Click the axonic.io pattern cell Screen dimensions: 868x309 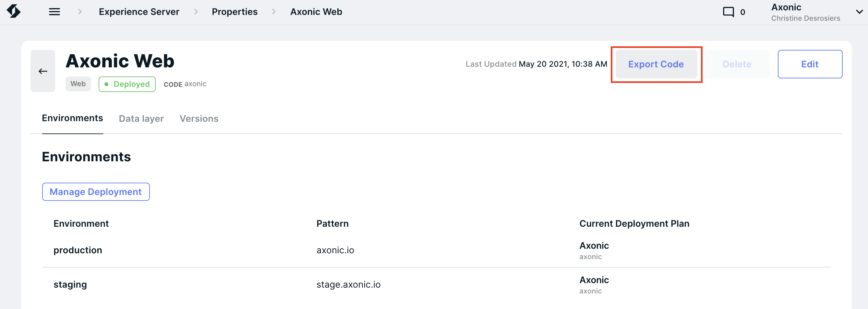335,250
